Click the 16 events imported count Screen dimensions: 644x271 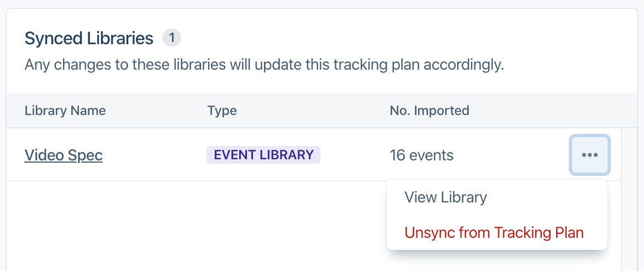(421, 155)
